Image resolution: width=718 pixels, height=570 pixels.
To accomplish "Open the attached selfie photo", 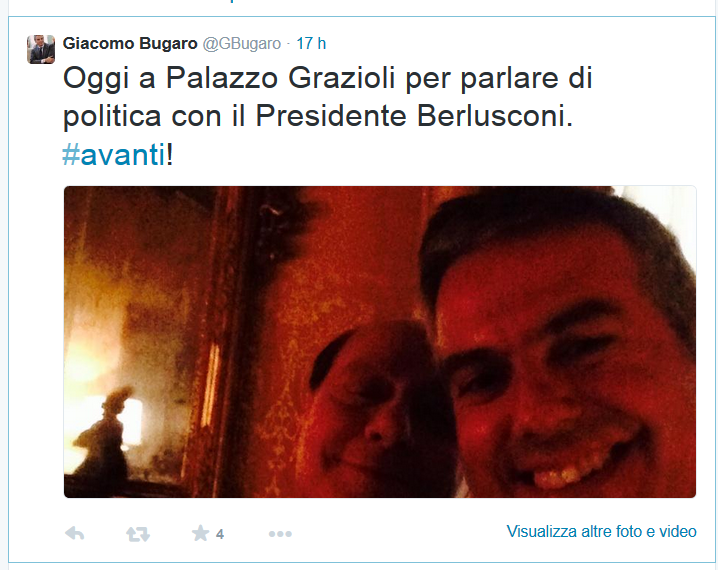I will point(380,342).
